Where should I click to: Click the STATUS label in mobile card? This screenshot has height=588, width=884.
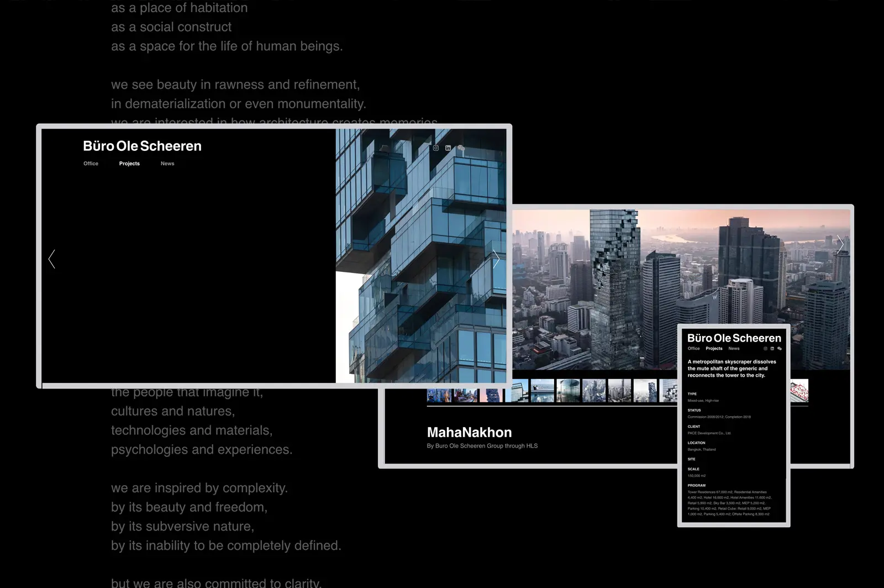click(x=694, y=411)
